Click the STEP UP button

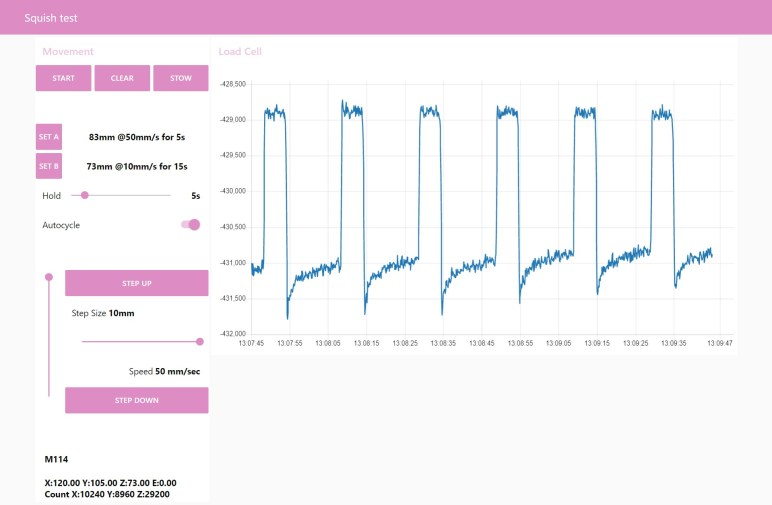[137, 283]
